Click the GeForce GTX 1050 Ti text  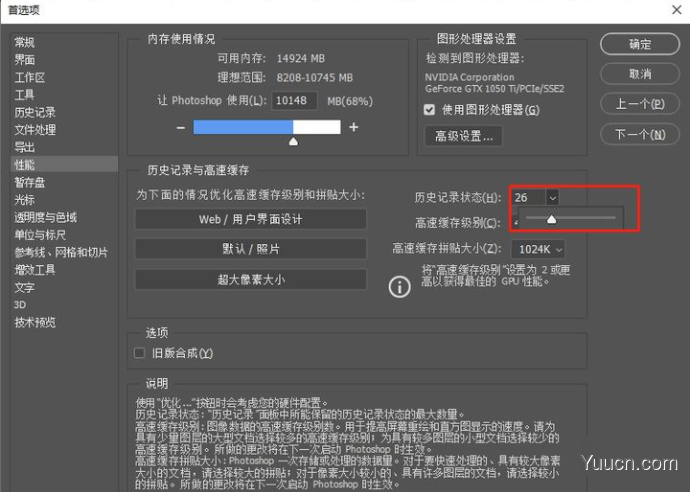point(495,89)
